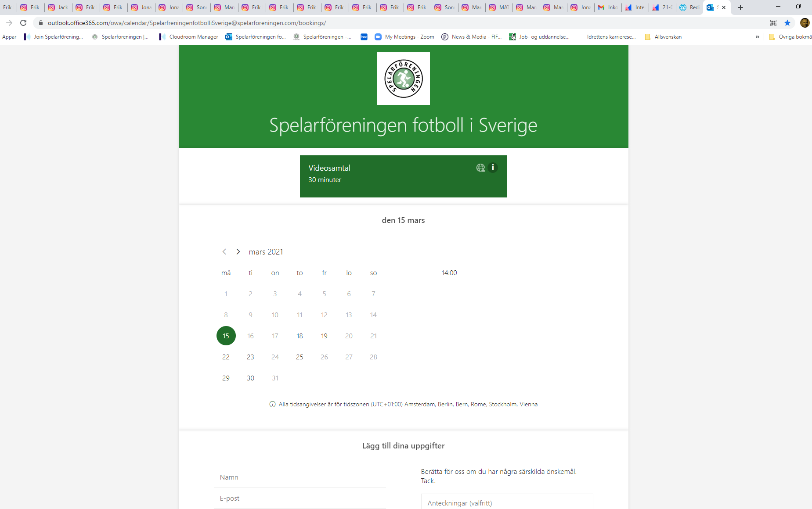Select March 25 in the calendar
Image resolution: width=812 pixels, height=509 pixels.
(x=300, y=357)
